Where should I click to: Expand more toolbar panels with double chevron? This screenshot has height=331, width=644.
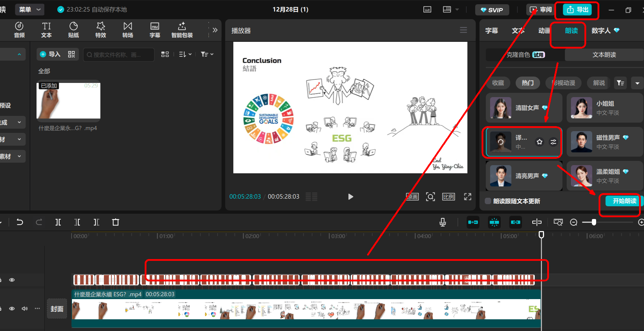pos(215,30)
